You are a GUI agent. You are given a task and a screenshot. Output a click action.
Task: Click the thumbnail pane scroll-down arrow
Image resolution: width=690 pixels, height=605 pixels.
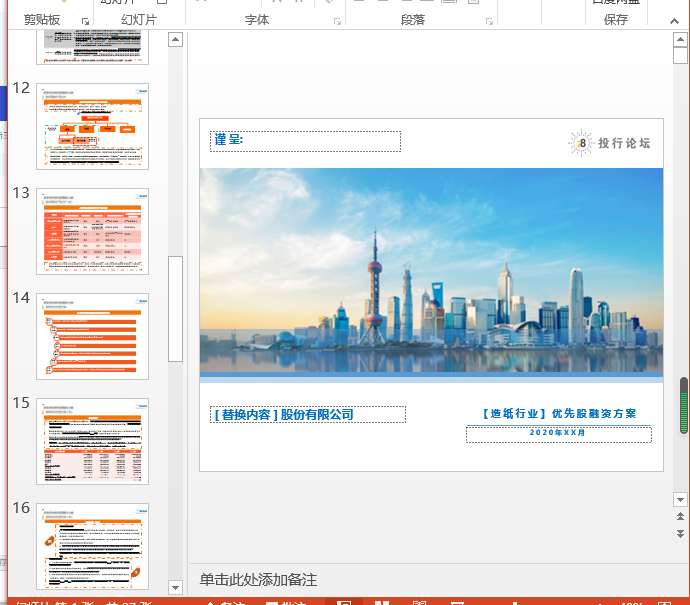click(x=175, y=587)
